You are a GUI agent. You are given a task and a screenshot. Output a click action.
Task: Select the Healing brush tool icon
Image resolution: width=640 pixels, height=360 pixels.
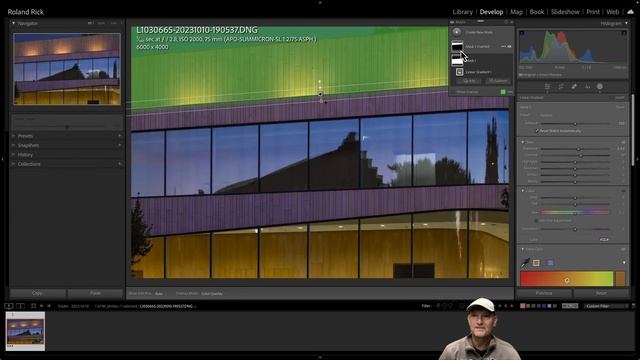(574, 87)
